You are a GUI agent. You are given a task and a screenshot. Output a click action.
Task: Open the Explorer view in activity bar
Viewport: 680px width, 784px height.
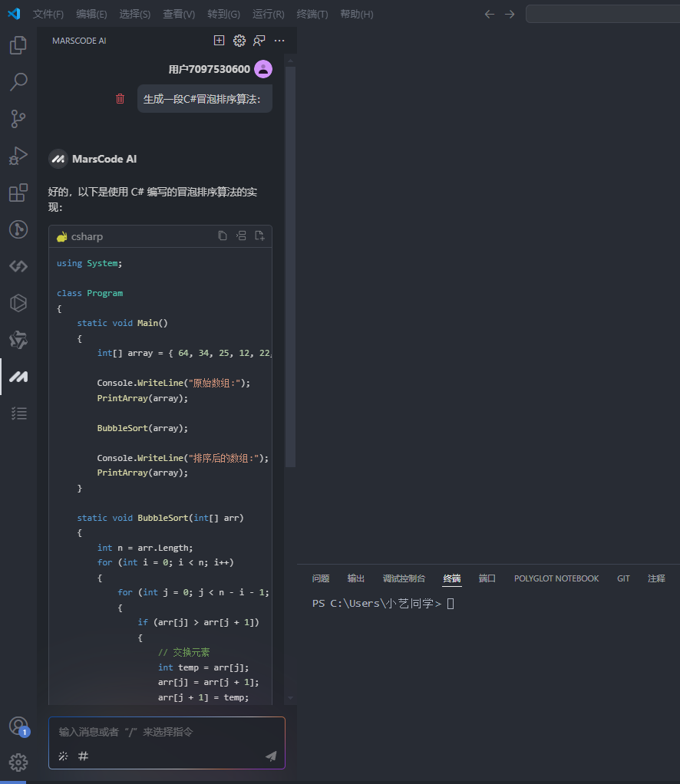coord(18,45)
